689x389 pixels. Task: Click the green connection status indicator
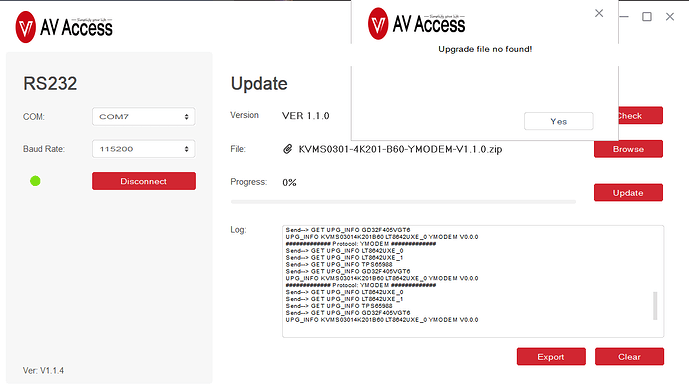35,181
